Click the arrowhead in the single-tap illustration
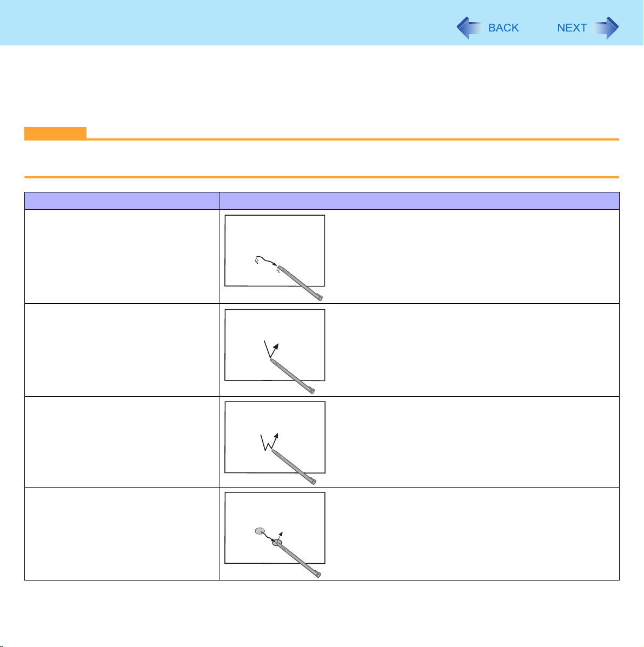 pos(276,346)
